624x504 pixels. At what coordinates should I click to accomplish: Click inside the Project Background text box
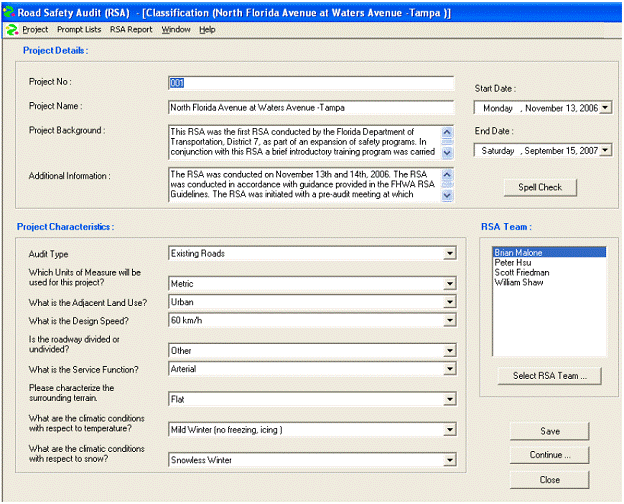(305, 142)
